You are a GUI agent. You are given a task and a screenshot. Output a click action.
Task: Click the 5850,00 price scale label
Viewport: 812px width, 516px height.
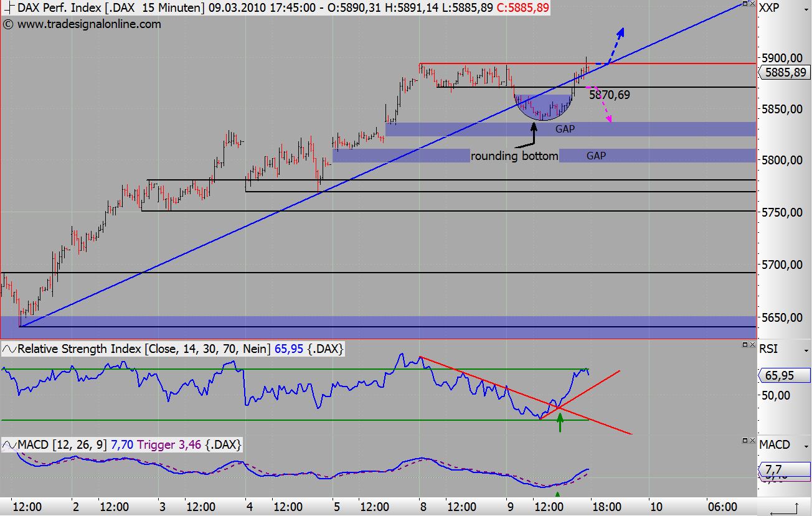click(x=783, y=109)
